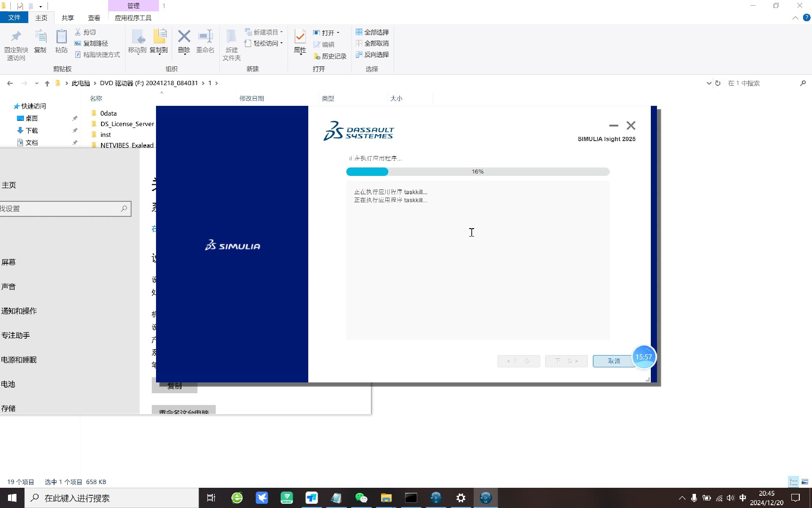812x508 pixels.
Task: View 历史记录 history icon
Action: (x=330, y=56)
